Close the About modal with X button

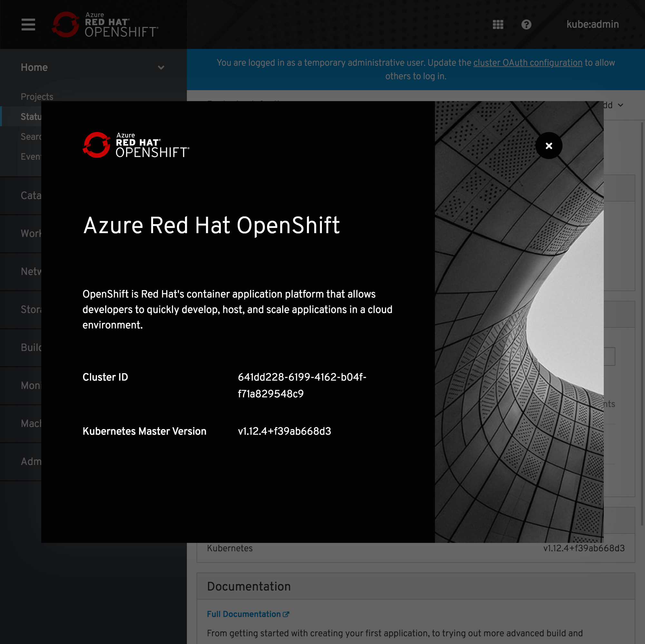pos(549,146)
